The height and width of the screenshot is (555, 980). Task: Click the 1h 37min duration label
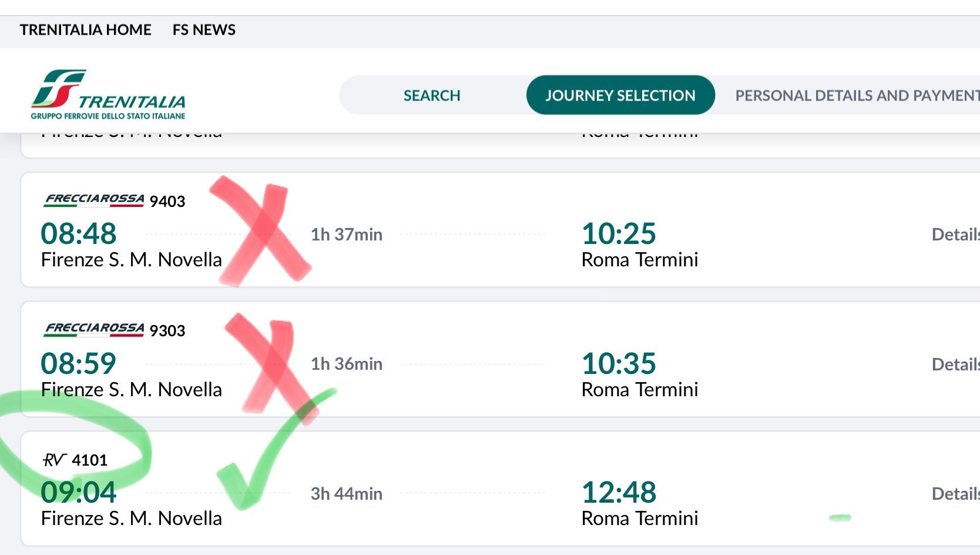coord(347,235)
